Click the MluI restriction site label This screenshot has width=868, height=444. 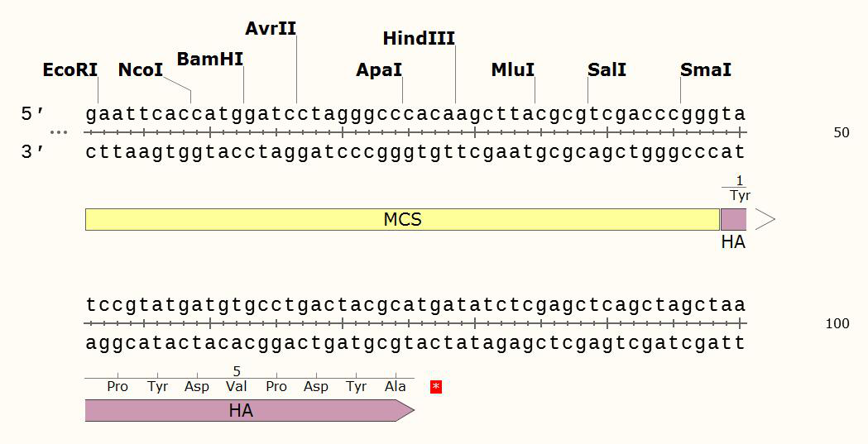point(513,70)
